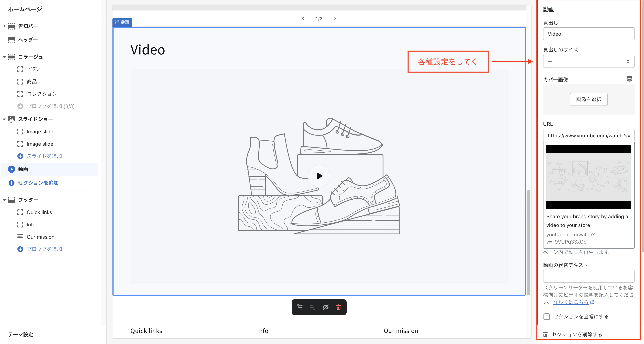This screenshot has height=344, width=644.
Task: Click the 画像を選択 button
Action: tap(588, 99)
